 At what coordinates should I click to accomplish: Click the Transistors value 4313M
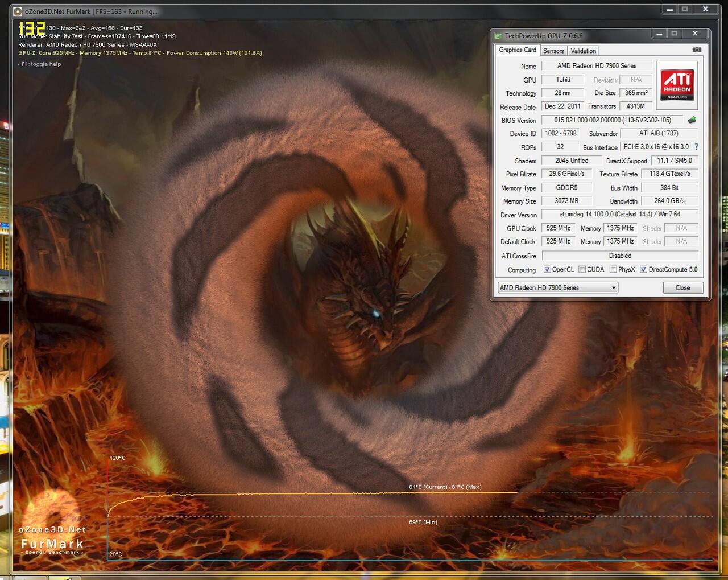(636, 106)
